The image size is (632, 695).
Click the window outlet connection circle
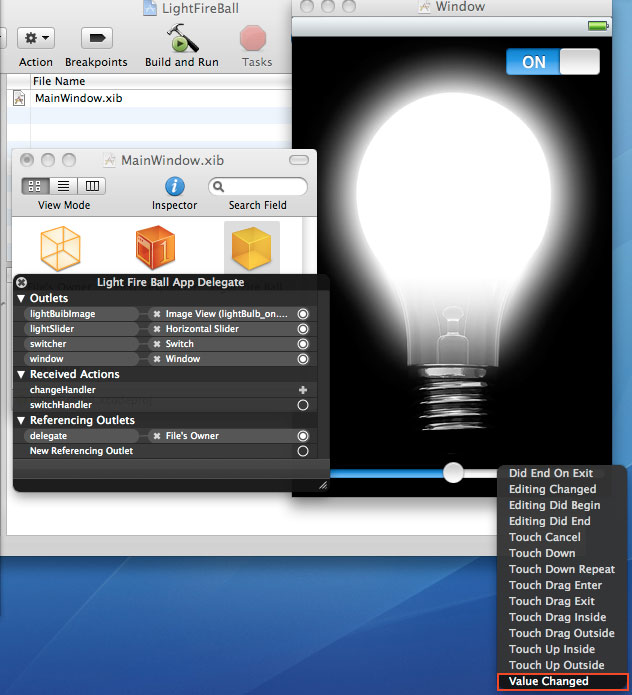[303, 359]
